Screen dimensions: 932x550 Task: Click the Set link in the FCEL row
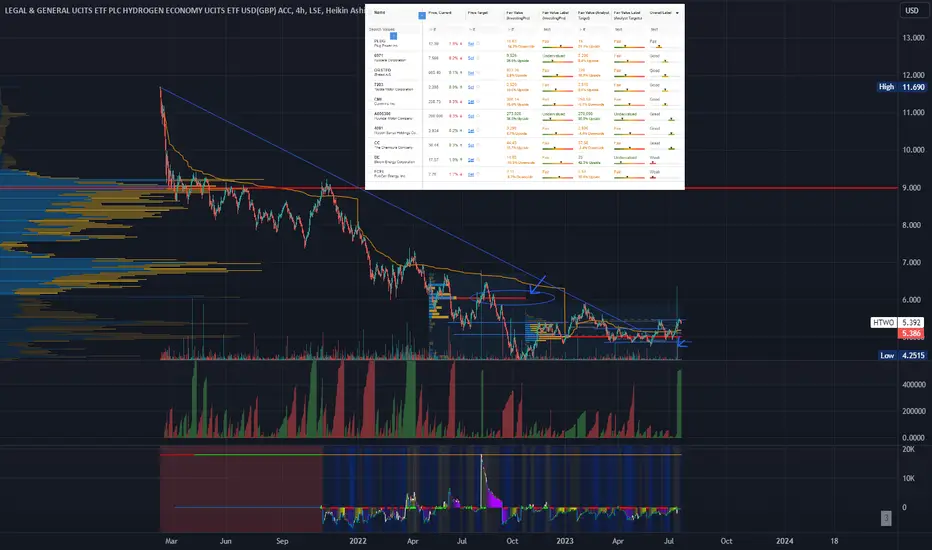click(471, 174)
